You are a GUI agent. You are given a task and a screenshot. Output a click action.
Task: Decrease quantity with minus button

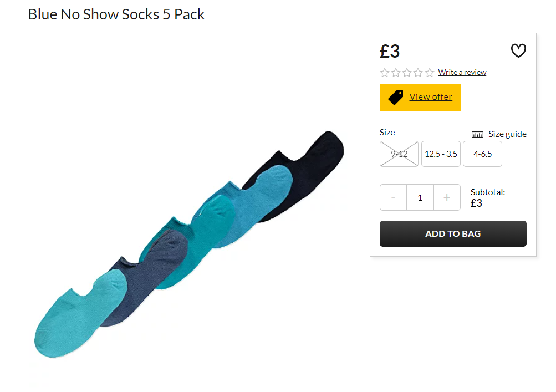[x=393, y=197]
